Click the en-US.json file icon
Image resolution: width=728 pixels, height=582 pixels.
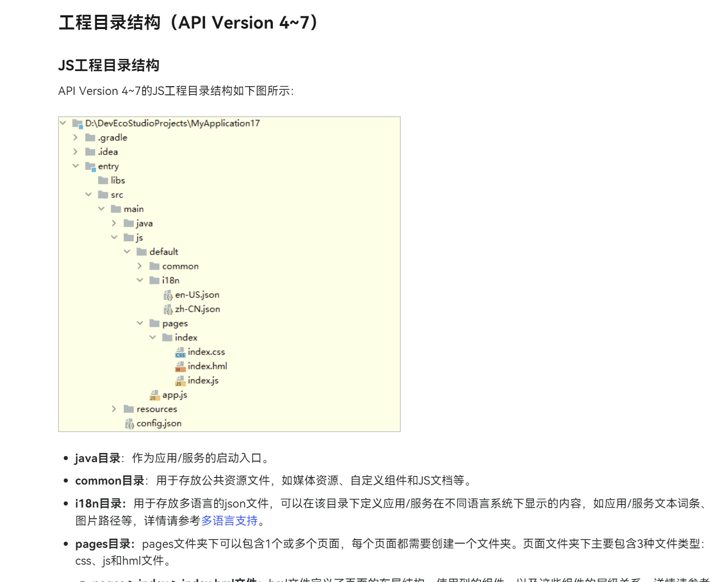coord(168,295)
